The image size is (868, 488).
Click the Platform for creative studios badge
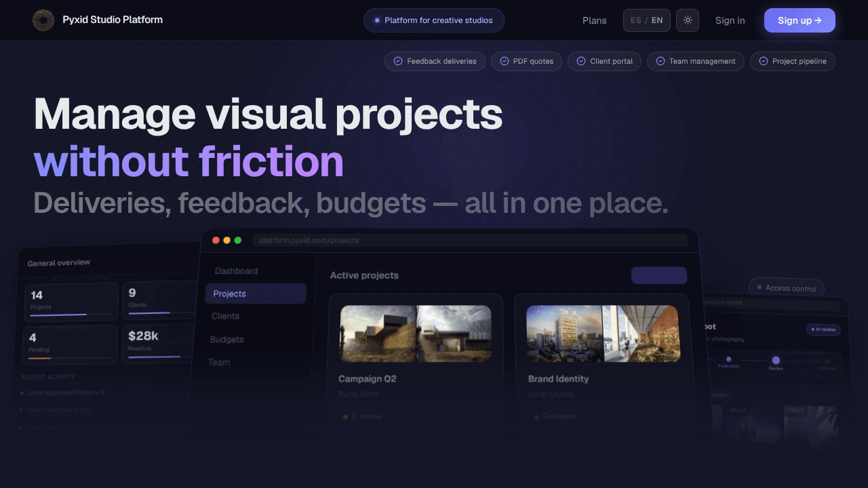[434, 20]
